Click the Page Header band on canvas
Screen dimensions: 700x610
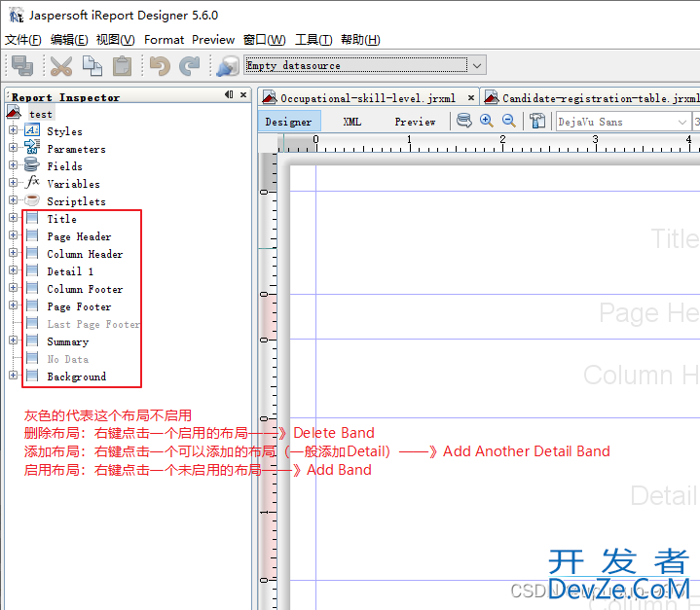(x=495, y=316)
